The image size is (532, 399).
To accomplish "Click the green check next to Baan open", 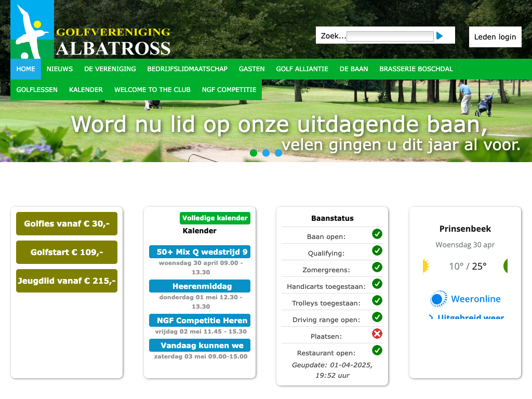I will click(x=377, y=234).
